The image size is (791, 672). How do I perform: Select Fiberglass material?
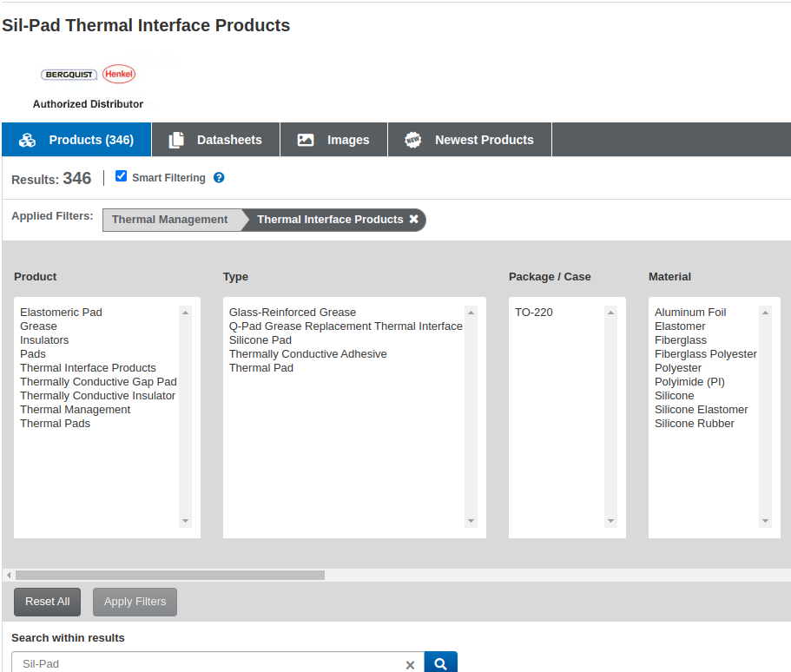coord(681,340)
